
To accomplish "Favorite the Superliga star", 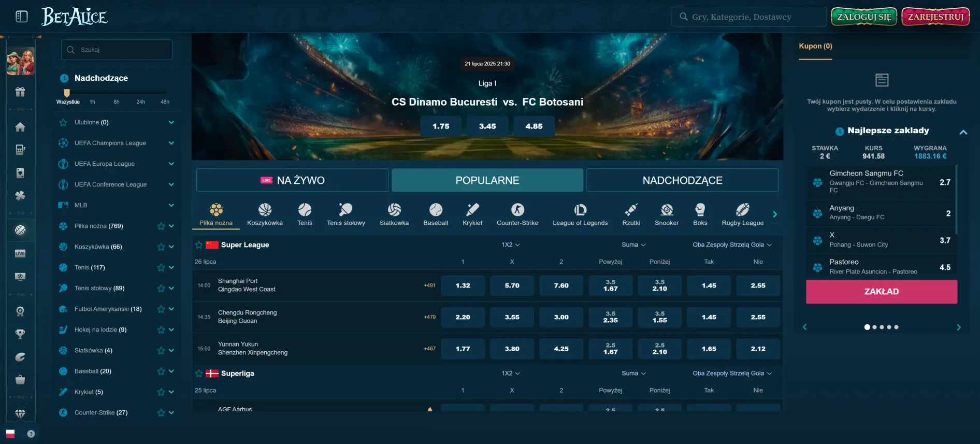I will tap(199, 373).
